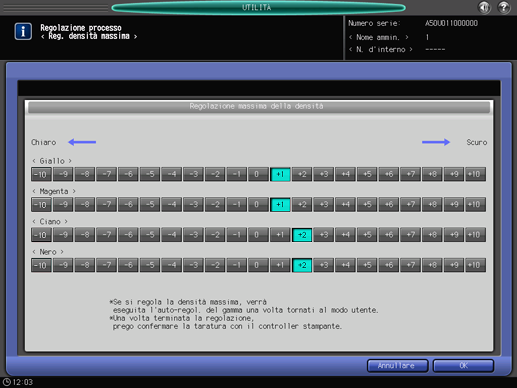
Task: Set Ciano density to -10
Action: pyautogui.click(x=41, y=235)
